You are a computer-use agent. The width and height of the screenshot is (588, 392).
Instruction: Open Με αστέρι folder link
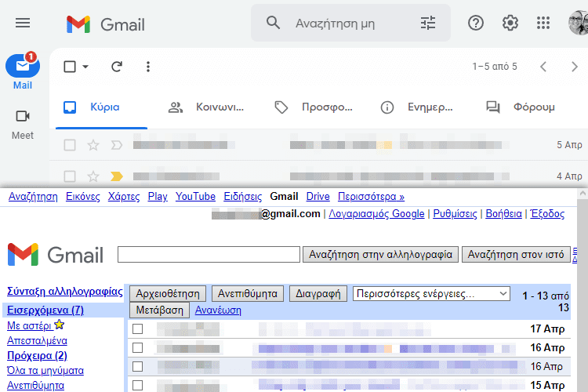click(30, 325)
